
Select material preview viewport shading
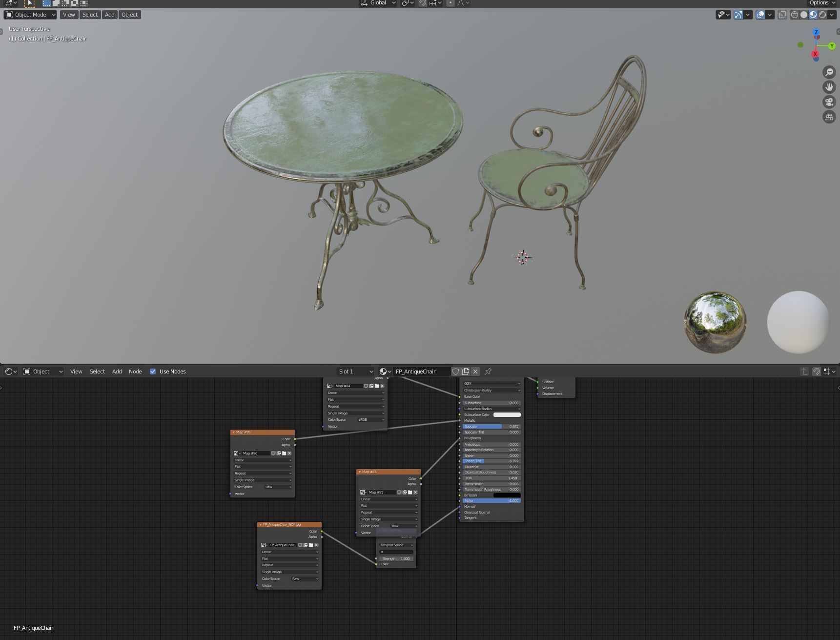click(813, 15)
